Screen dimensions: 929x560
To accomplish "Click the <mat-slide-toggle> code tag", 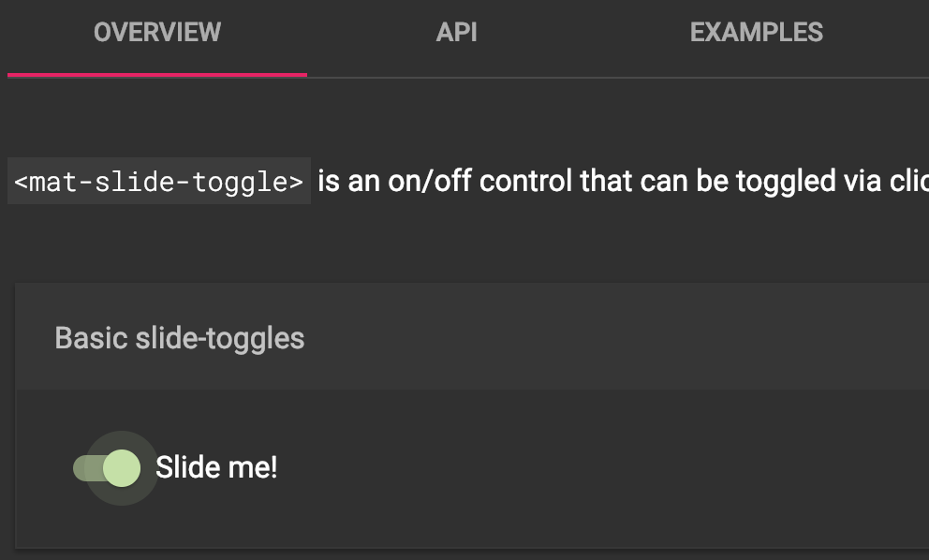I will tap(159, 182).
